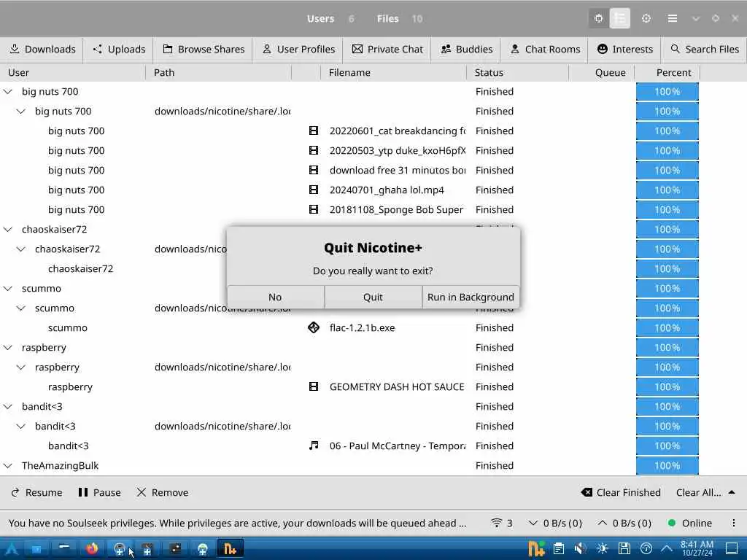Click the Nicotine+ system tray icon
Image resolution: width=747 pixels, height=560 pixels.
(x=536, y=548)
